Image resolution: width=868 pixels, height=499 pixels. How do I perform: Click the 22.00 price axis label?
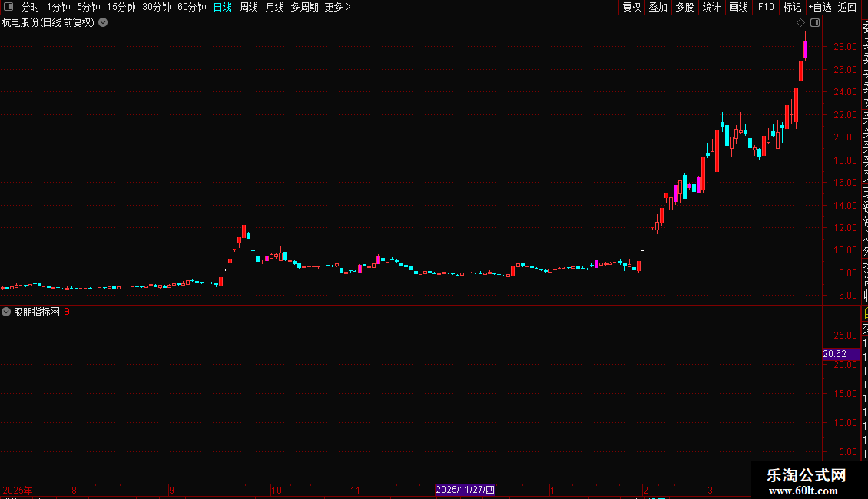845,114
